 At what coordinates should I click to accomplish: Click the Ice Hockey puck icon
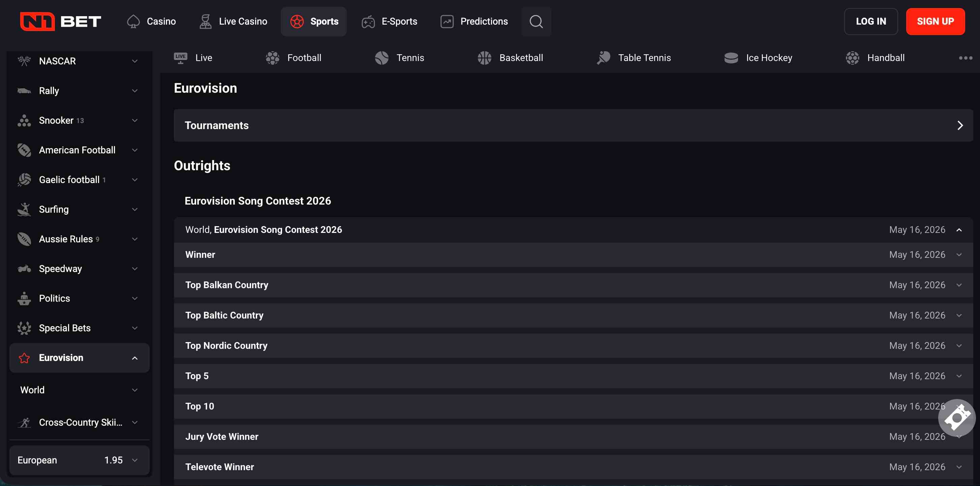731,58
